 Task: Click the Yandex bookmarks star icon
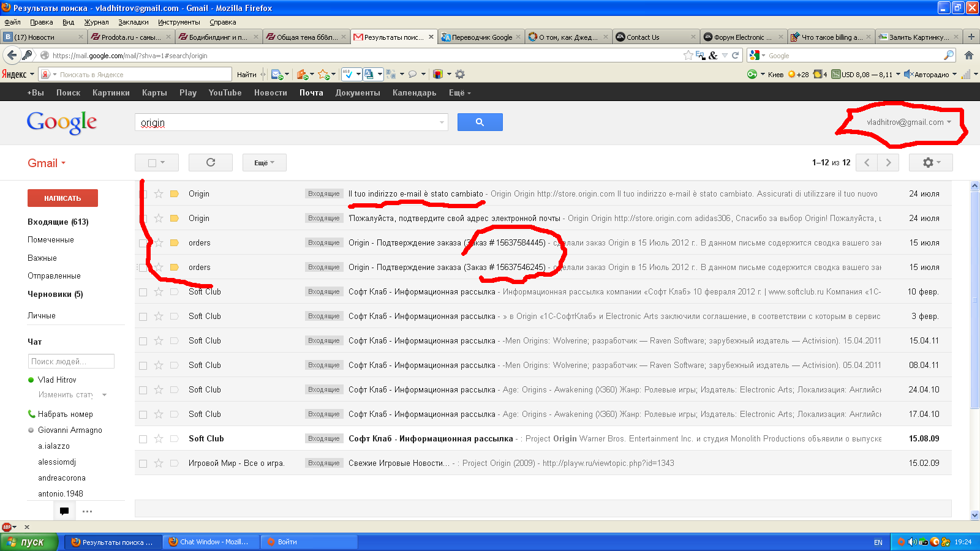click(323, 75)
